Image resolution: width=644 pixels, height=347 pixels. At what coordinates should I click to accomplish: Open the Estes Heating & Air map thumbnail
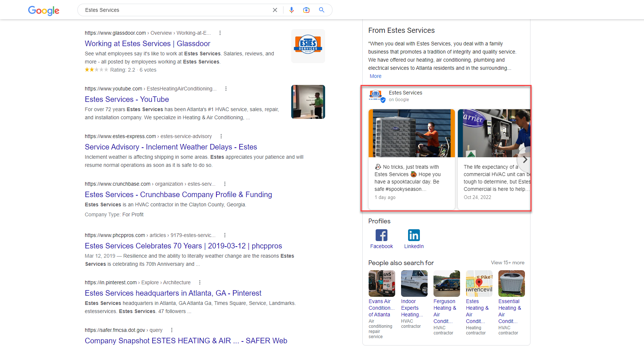(479, 284)
